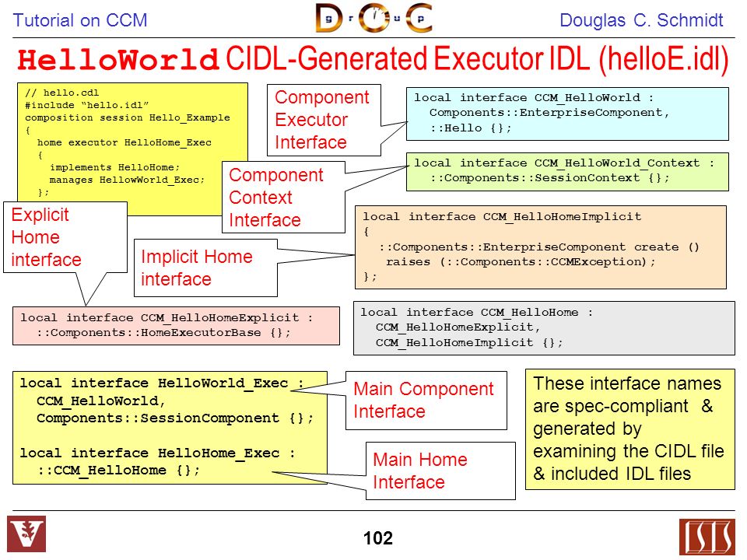This screenshot has width=747, height=560.
Task: Click 'CCM_HelloHomeExplicit,' in gray box
Action: click(458, 327)
